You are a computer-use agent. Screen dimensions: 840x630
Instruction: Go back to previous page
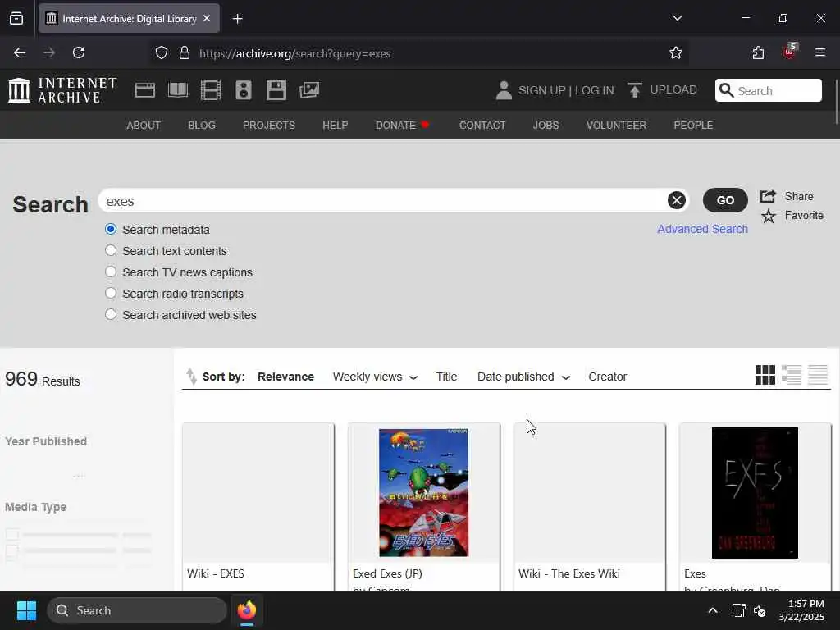pyautogui.click(x=20, y=52)
